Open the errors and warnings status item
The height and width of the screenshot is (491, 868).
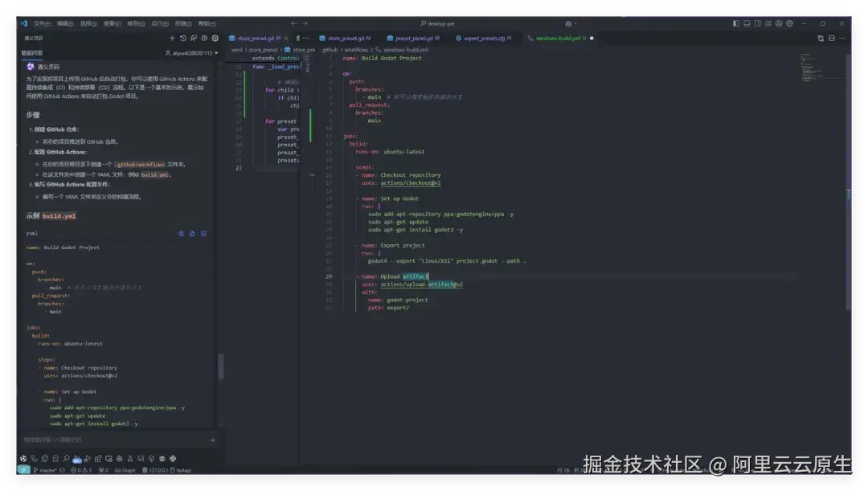[x=81, y=471]
